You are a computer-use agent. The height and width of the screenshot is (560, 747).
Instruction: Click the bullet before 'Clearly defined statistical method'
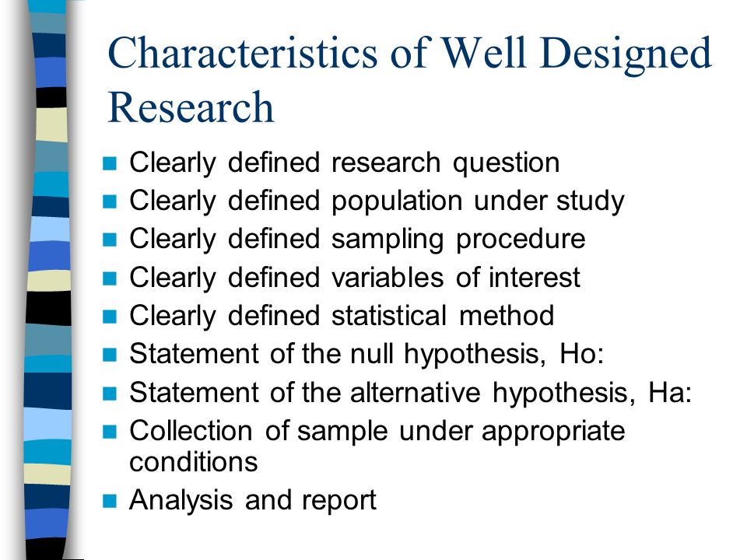pyautogui.click(x=110, y=317)
